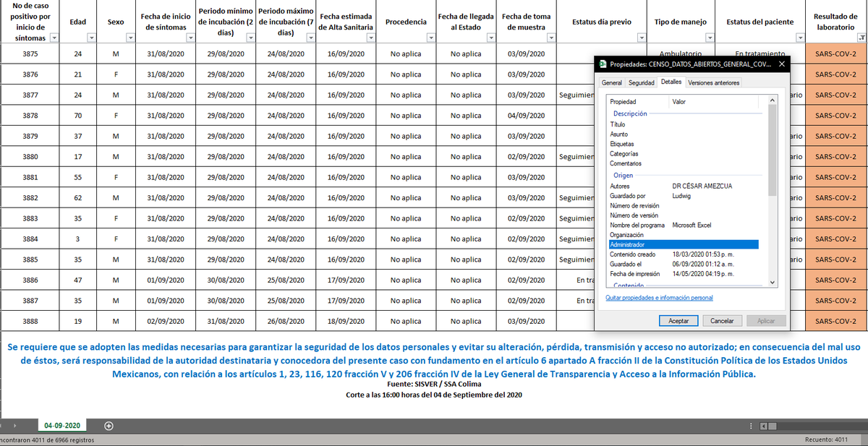Click the Microsoft Excel program name value
Viewport: 868px width, 446px height.
click(x=692, y=226)
